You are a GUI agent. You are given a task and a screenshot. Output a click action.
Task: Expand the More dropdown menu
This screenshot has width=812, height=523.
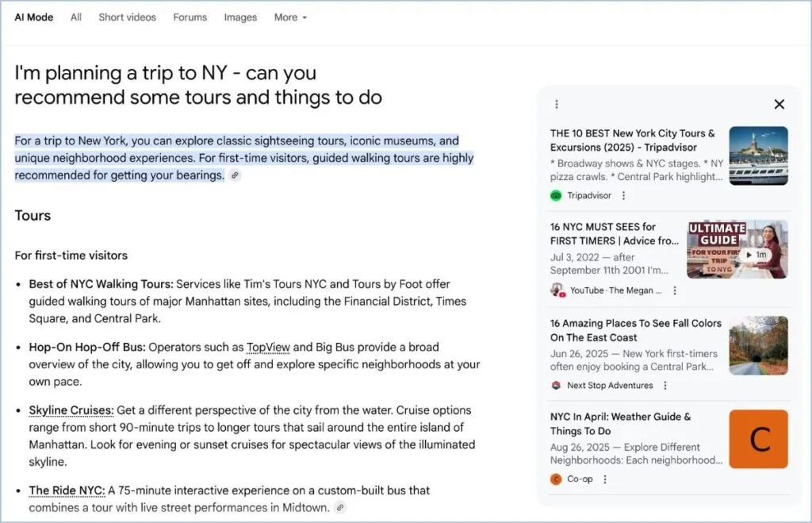290,17
